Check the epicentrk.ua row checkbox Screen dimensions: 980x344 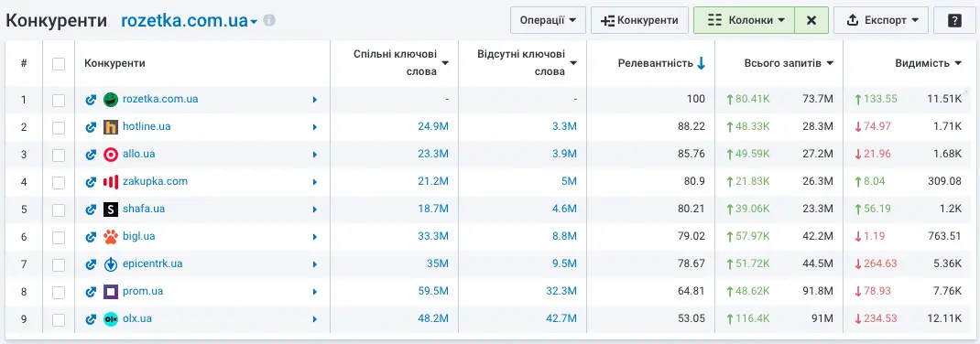tap(59, 264)
